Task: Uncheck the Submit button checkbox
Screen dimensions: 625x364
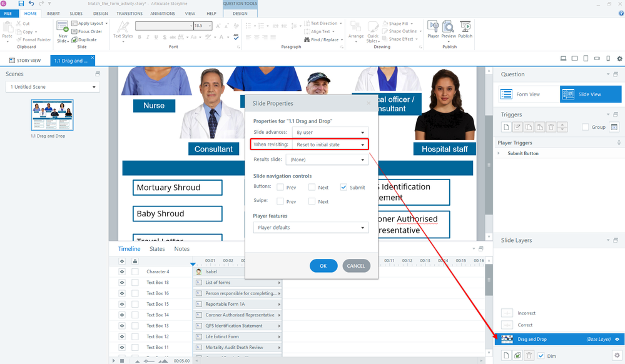Action: click(343, 187)
